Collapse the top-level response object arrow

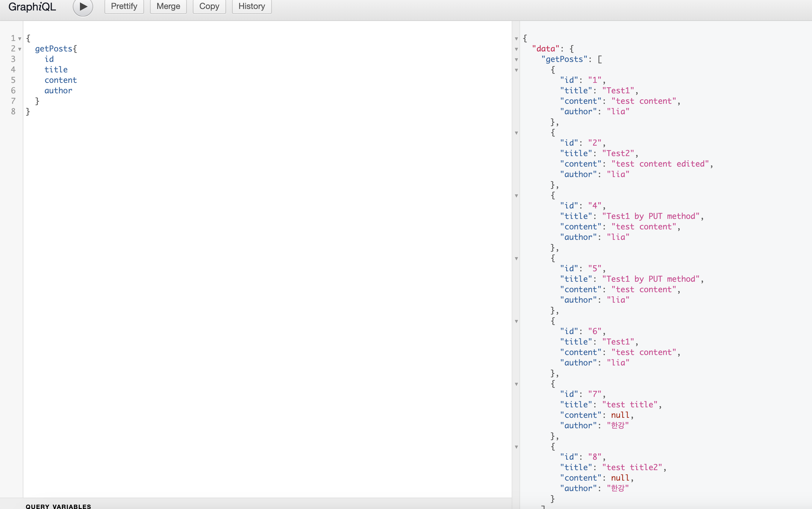pos(516,39)
